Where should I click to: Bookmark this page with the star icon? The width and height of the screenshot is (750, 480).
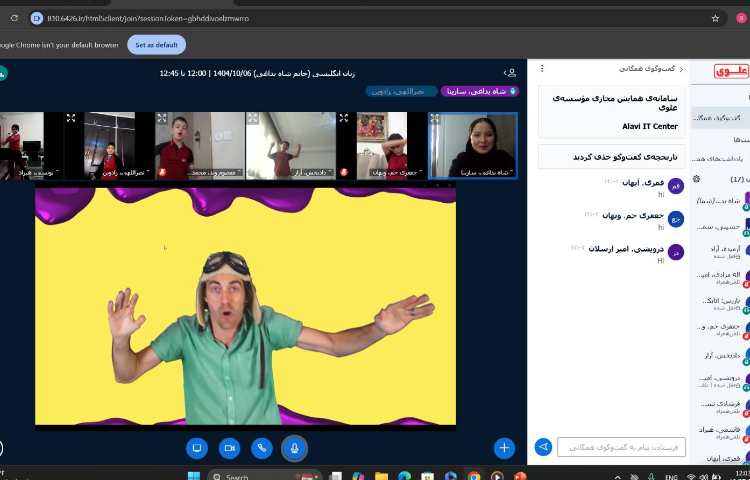[x=715, y=18]
